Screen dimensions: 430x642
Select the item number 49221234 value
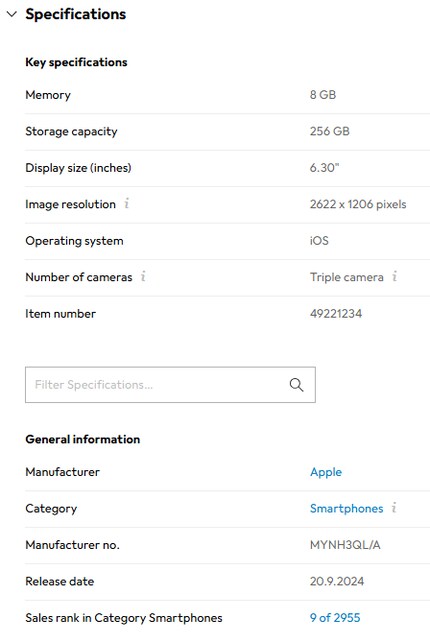[336, 314]
